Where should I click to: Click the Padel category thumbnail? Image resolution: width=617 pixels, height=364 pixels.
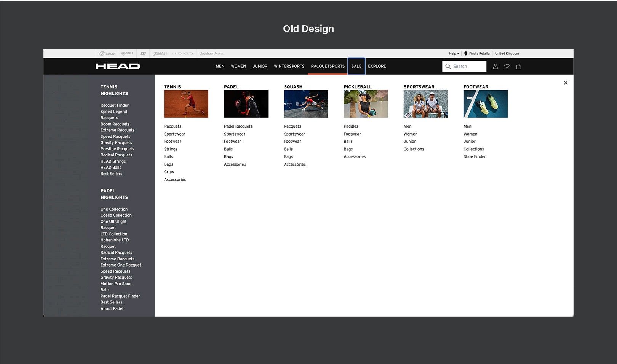246,104
